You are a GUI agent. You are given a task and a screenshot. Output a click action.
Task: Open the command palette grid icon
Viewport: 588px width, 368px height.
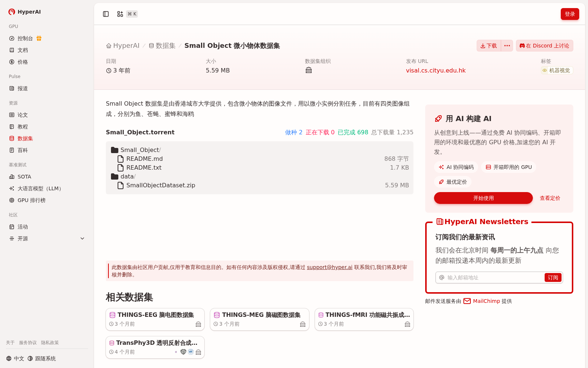(x=120, y=14)
